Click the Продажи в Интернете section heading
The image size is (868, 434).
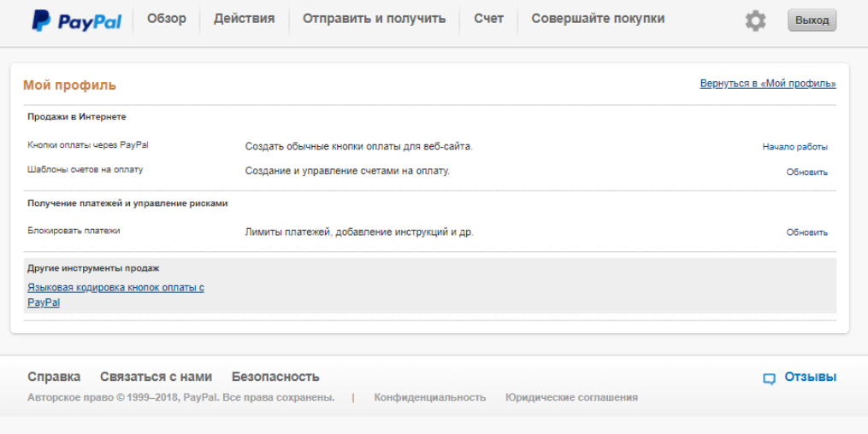pyautogui.click(x=77, y=117)
